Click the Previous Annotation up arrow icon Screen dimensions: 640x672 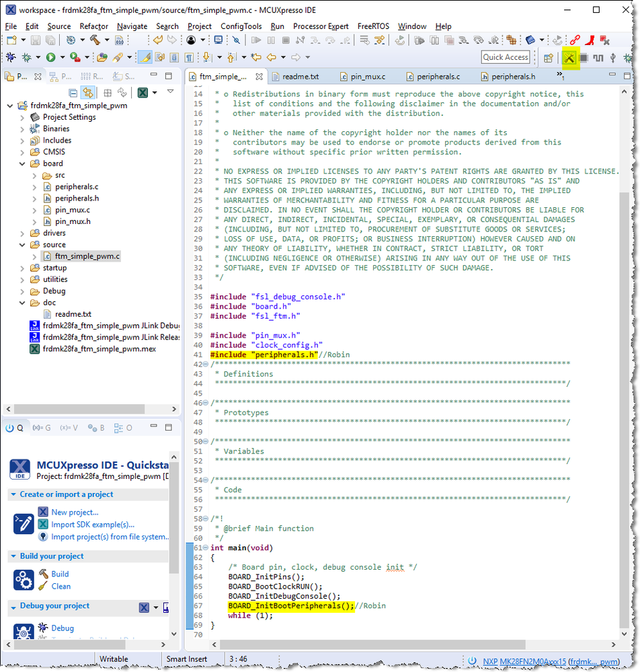(x=231, y=57)
